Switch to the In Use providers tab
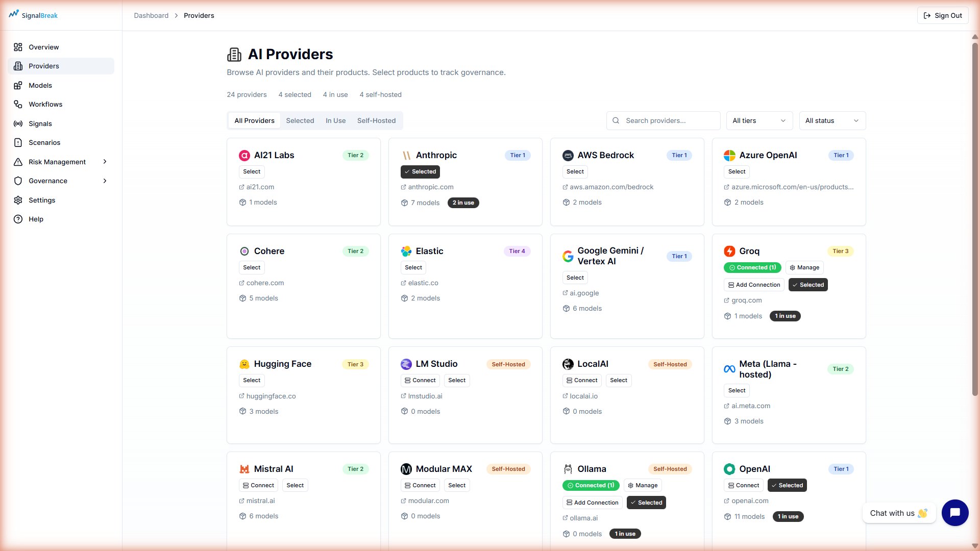Viewport: 980px width, 551px height. click(335, 120)
